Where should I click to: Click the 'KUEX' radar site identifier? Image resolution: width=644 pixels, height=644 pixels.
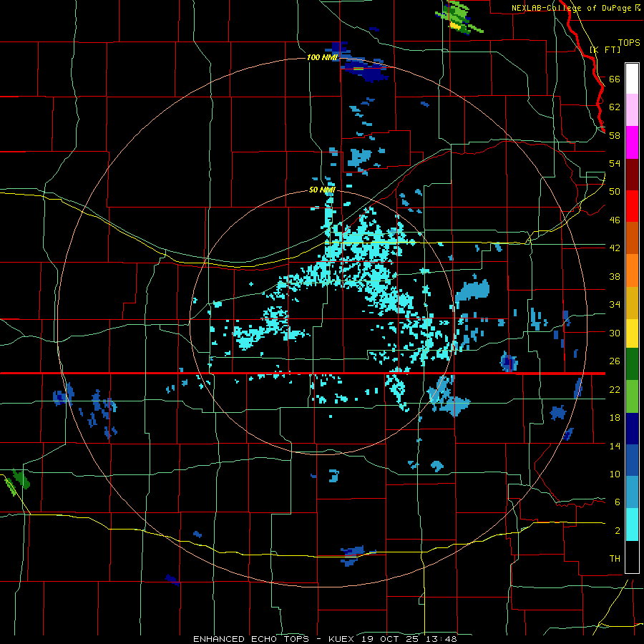[x=343, y=639]
